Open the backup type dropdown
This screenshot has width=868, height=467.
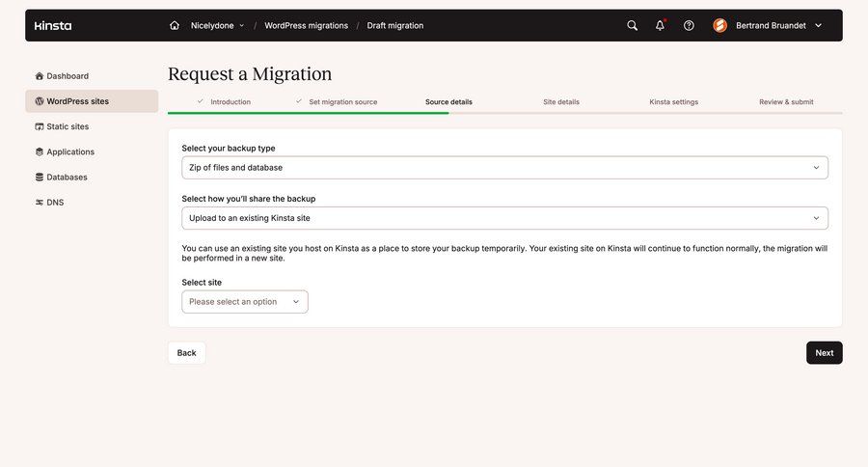tap(504, 168)
